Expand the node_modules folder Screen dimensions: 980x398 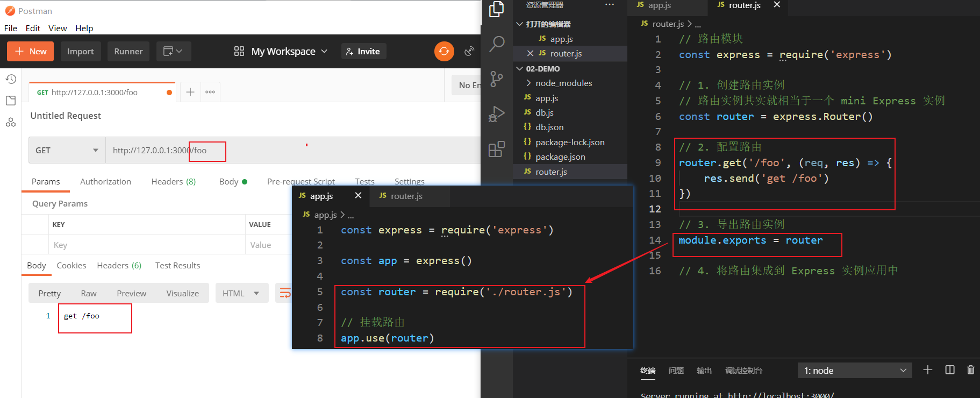coord(563,83)
